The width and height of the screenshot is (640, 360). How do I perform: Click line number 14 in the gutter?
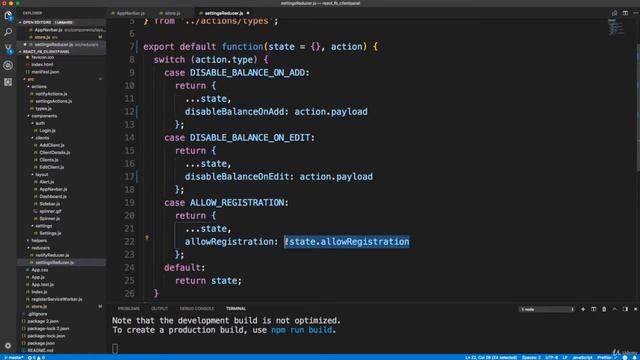(129, 138)
